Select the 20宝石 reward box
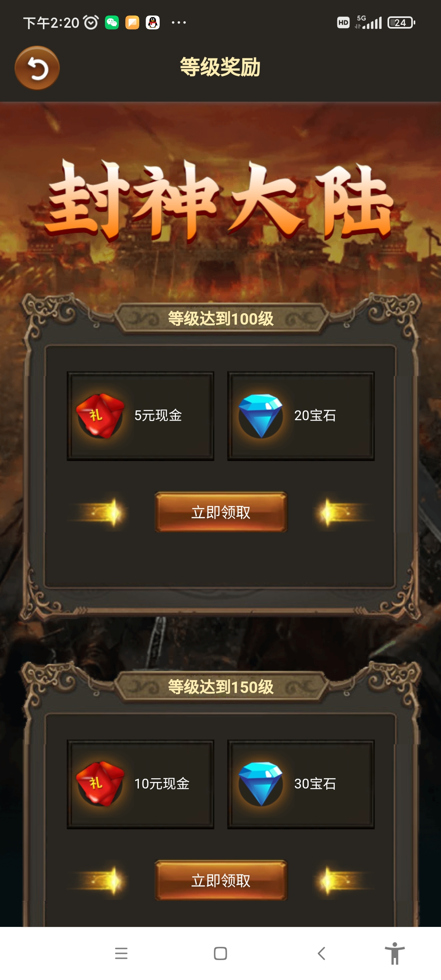The width and height of the screenshot is (441, 980). (301, 416)
